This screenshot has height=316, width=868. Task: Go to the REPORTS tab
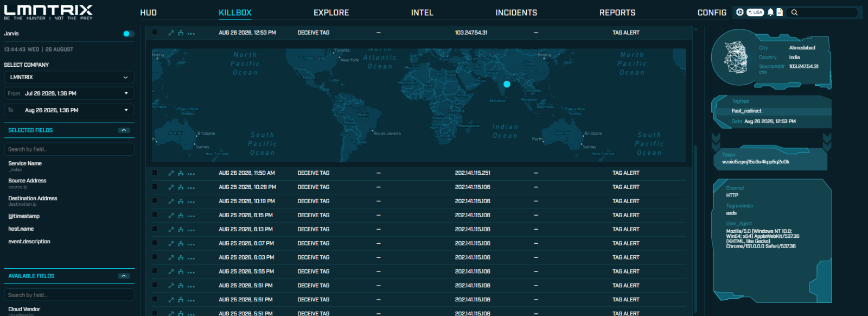(x=617, y=12)
